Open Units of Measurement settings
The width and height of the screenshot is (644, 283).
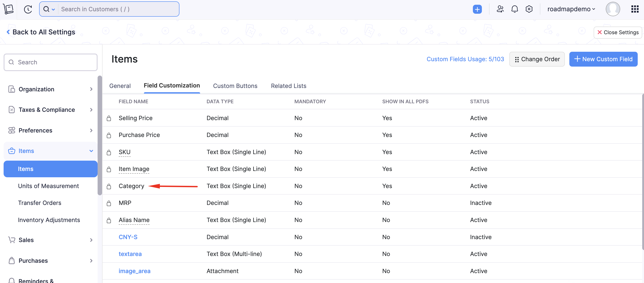pos(48,186)
